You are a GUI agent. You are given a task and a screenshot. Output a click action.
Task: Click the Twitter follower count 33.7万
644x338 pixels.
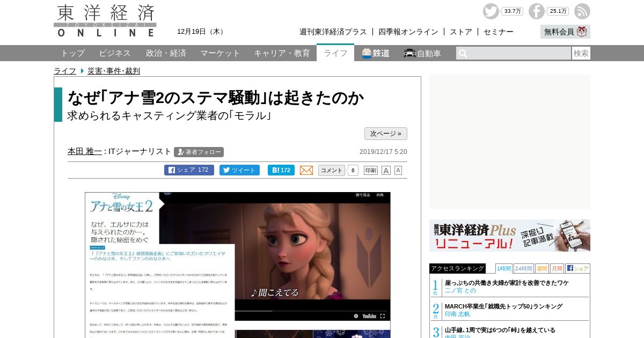(x=513, y=11)
